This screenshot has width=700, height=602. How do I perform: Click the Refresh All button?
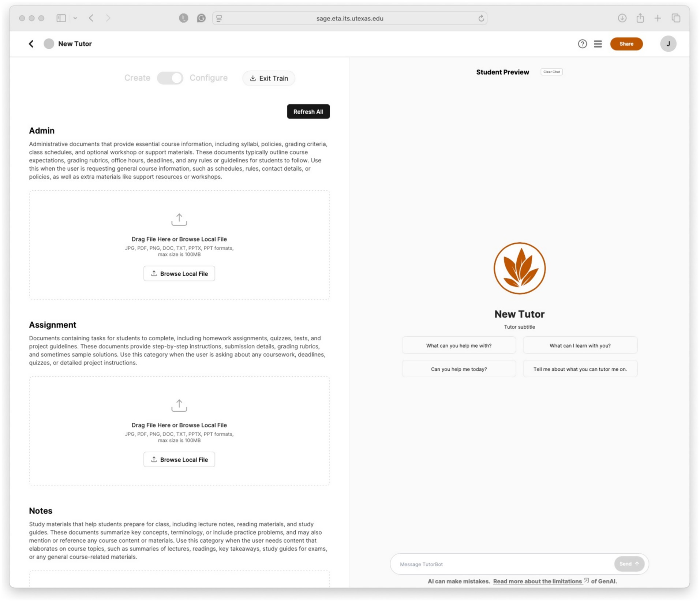pos(308,112)
